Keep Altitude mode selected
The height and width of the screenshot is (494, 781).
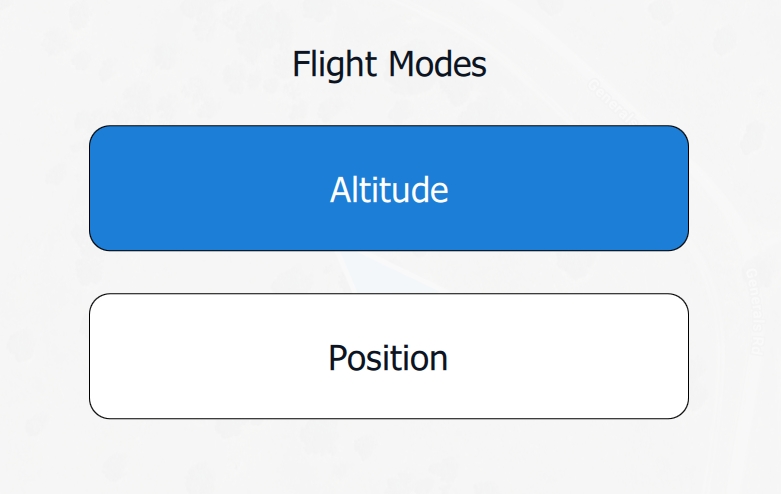tap(389, 188)
